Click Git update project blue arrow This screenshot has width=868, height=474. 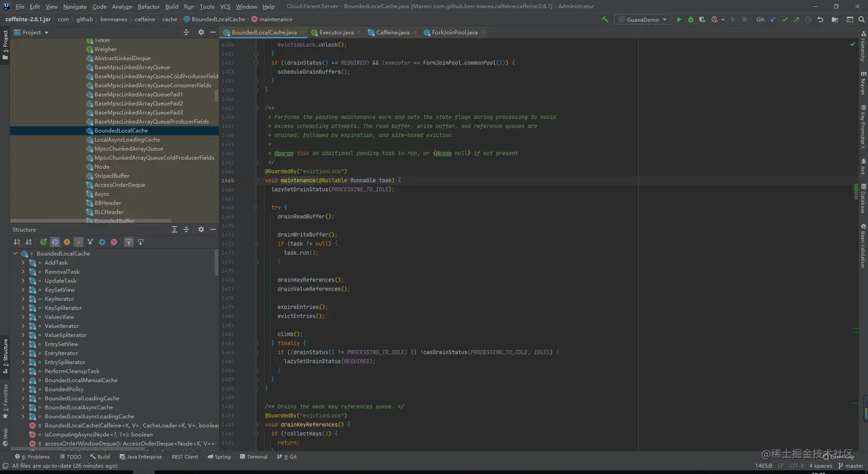(773, 20)
